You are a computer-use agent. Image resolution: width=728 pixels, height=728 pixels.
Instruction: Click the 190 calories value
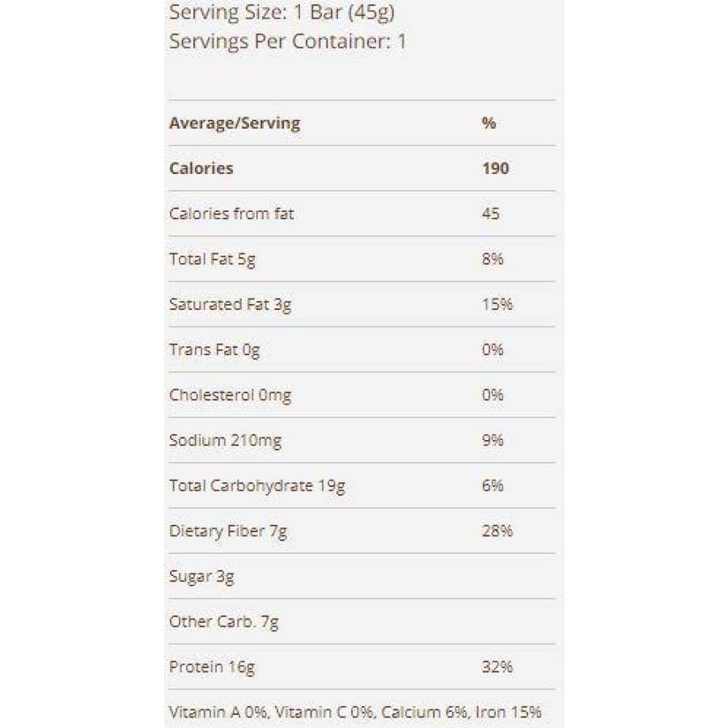tap(495, 168)
